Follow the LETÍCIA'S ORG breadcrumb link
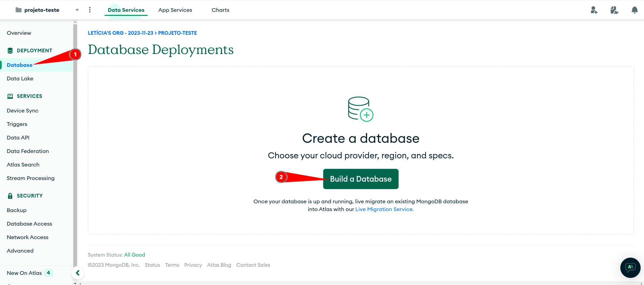The image size is (644, 285). 121,33
